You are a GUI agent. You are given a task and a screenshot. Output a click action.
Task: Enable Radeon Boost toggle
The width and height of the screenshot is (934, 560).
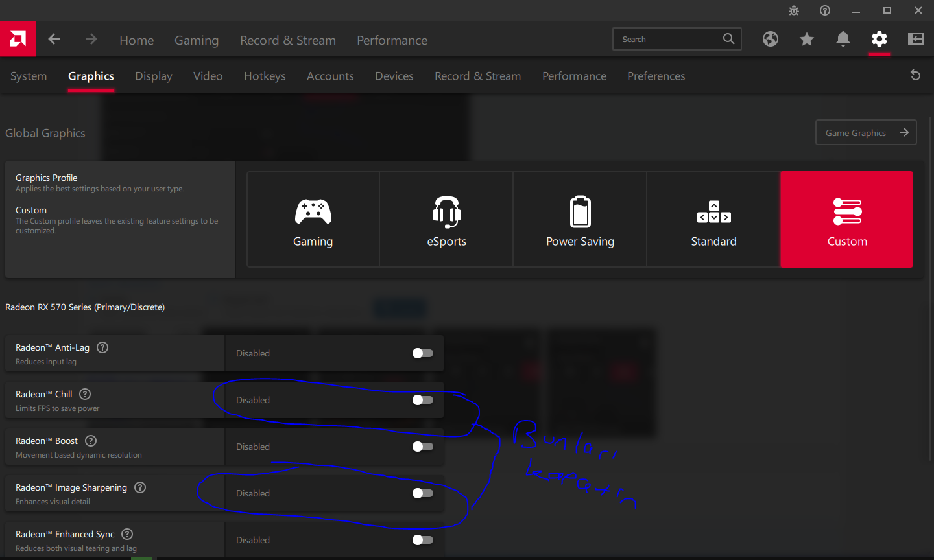click(423, 447)
